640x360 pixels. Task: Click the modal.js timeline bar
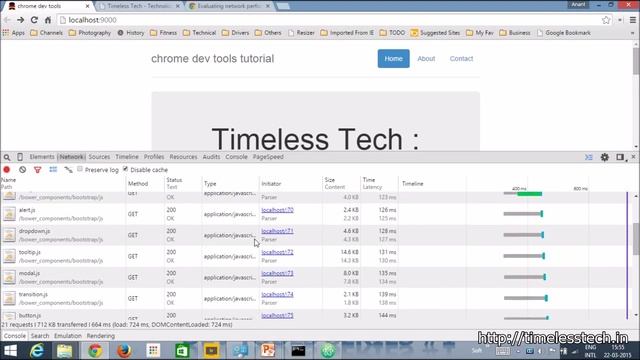pos(525,277)
